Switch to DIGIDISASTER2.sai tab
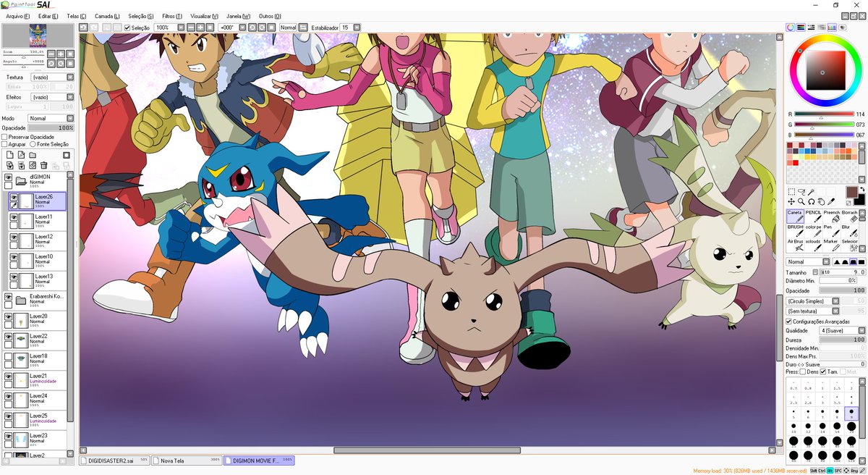Screen dimensions: 868x475 (x=114, y=460)
